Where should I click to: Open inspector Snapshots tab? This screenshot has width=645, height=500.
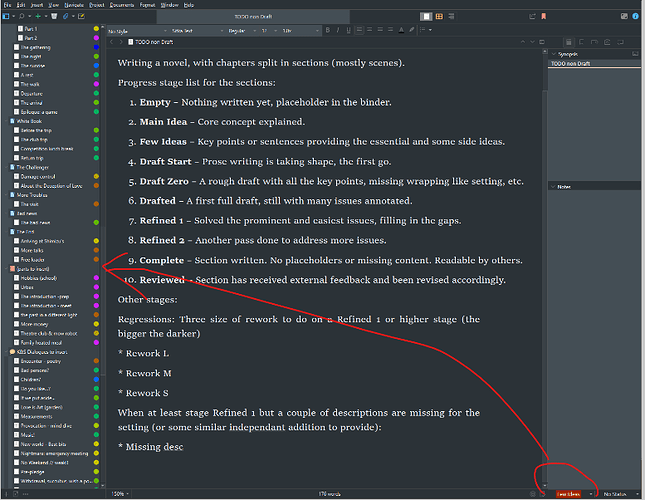(x=607, y=42)
